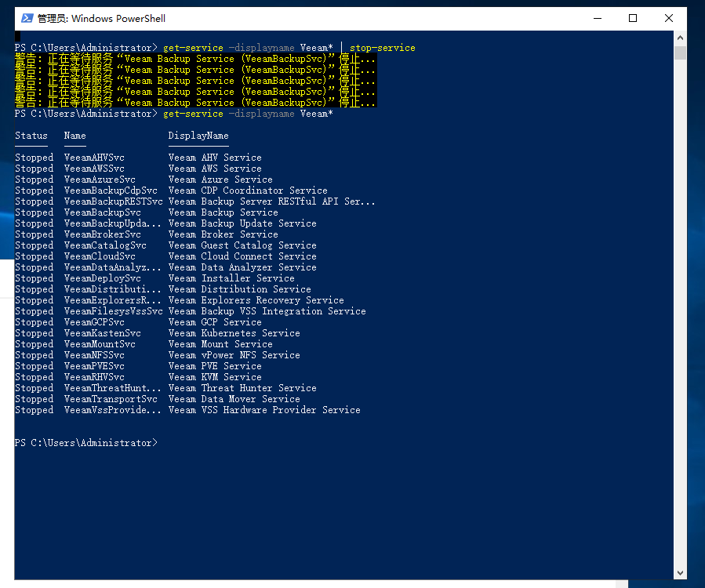Click service name 'VeeamDeploySvc'
Viewport: 705px width, 588px height.
103,278
